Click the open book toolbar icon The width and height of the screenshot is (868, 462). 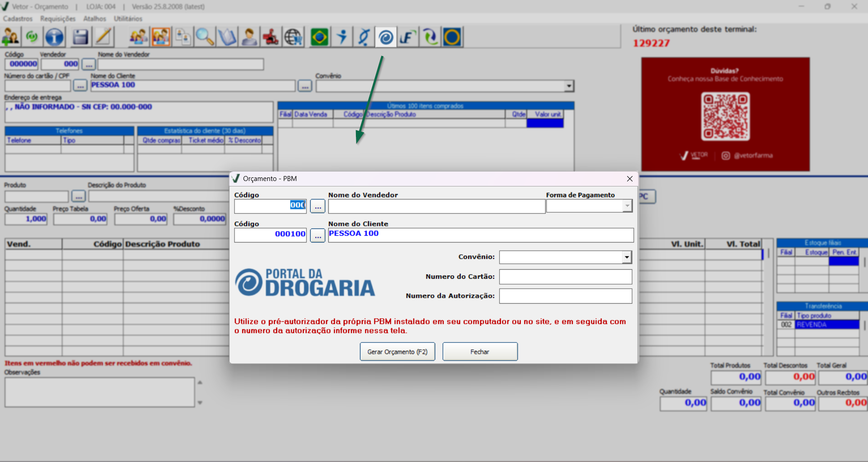(x=227, y=37)
